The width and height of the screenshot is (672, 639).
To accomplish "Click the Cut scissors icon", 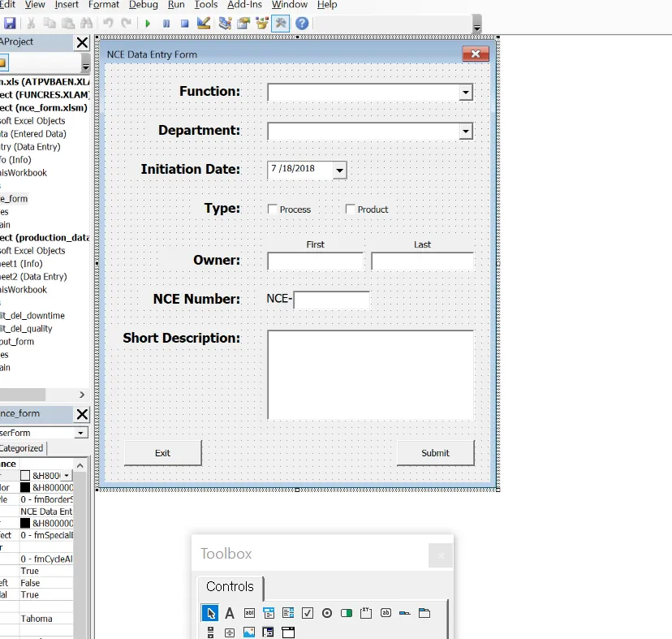I will 31,24.
